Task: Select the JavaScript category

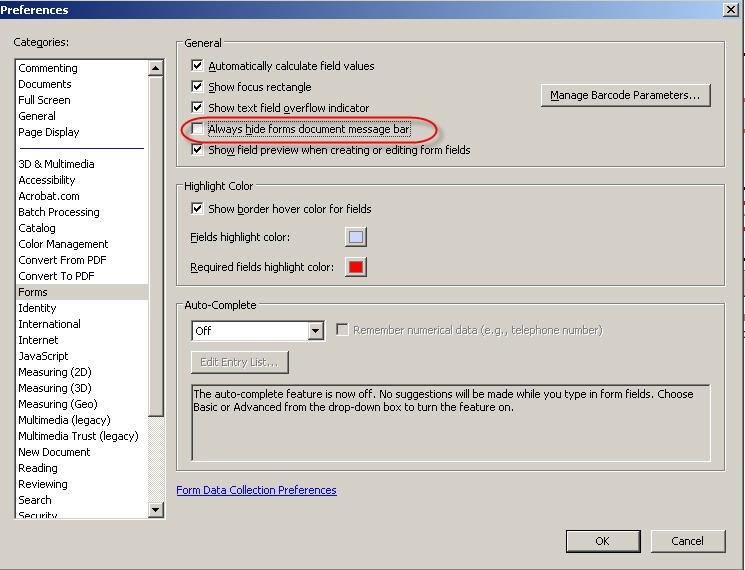Action: pyautogui.click(x=43, y=356)
